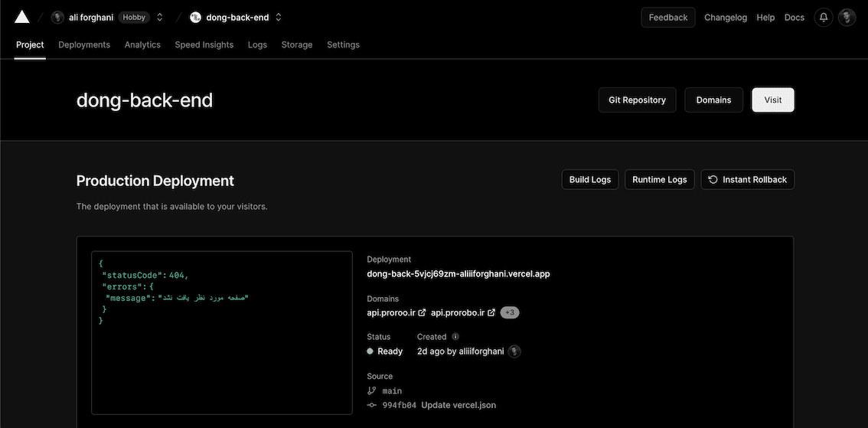
Task: Click the git branch icon next to main
Action: coord(371,390)
